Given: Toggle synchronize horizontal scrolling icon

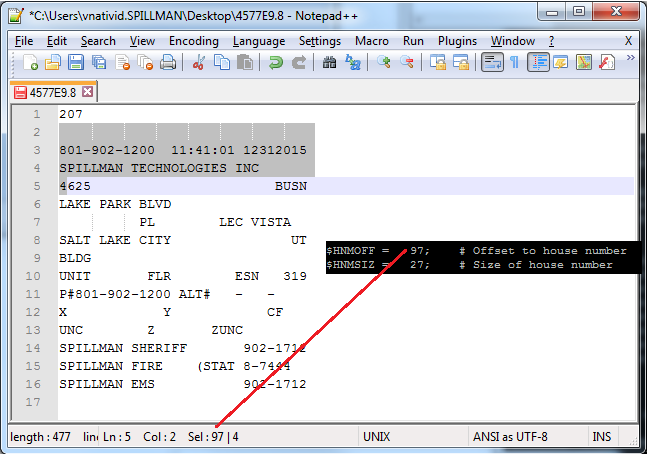Looking at the screenshot, I should pyautogui.click(x=460, y=63).
